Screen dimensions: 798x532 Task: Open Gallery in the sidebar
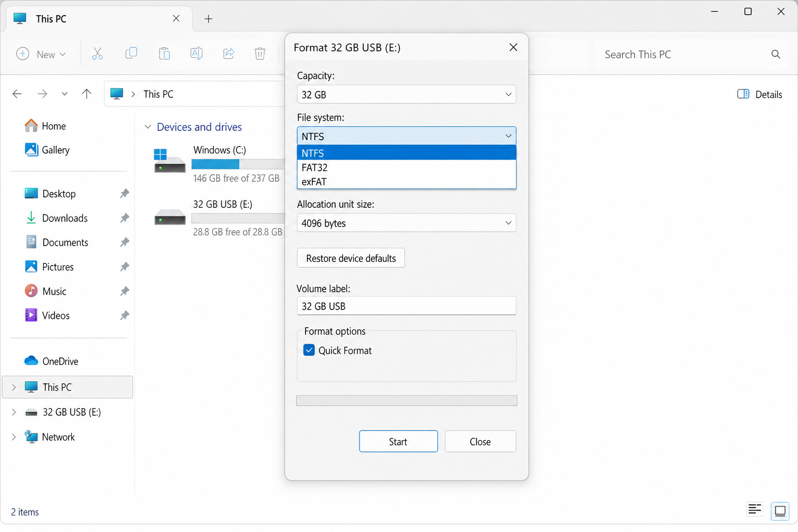pyautogui.click(x=47, y=150)
